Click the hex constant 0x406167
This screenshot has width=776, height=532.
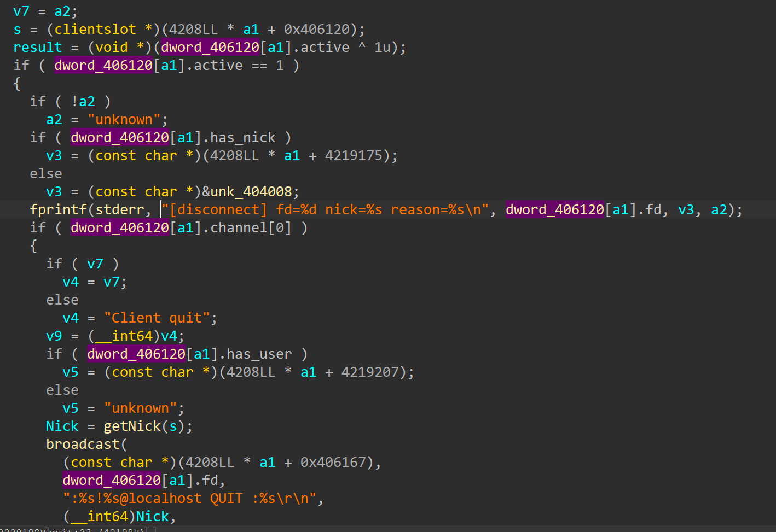tap(333, 462)
